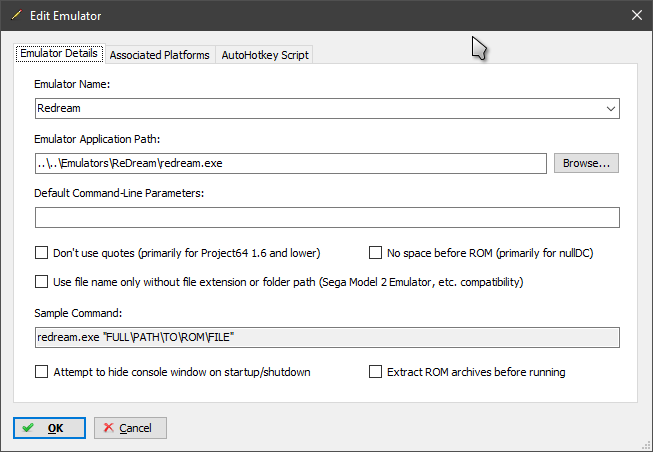
Task: Enable No space before ROM checkbox
Action: point(375,253)
